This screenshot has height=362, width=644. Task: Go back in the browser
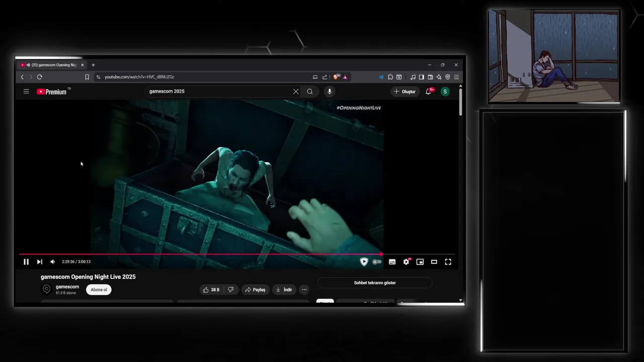click(x=22, y=77)
